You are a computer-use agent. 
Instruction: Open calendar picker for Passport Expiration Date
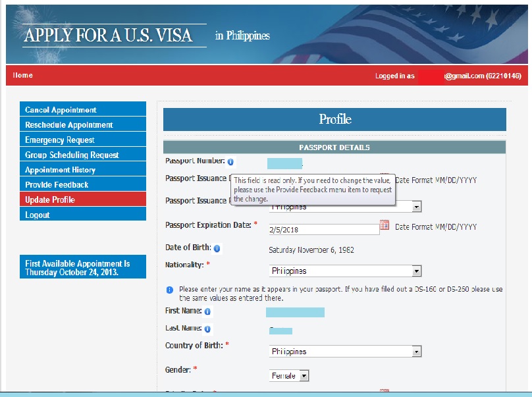point(385,225)
